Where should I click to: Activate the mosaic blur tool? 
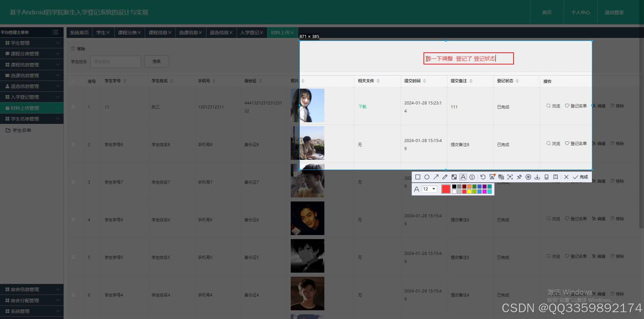click(x=454, y=177)
